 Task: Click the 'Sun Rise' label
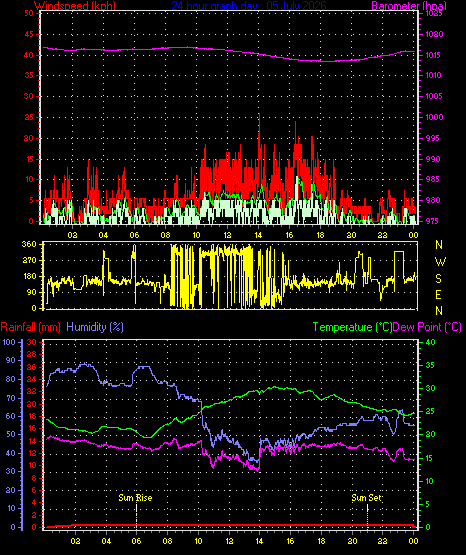[x=135, y=498]
